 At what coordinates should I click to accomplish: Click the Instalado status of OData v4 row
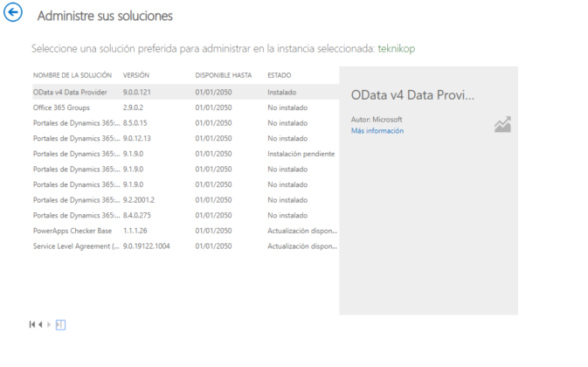pos(282,93)
